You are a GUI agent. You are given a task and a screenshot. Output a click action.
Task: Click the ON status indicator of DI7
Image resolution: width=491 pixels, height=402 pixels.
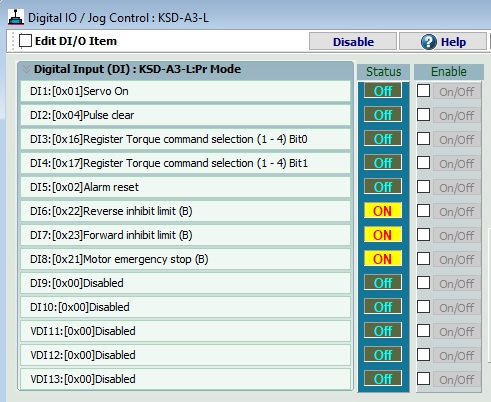pos(383,235)
